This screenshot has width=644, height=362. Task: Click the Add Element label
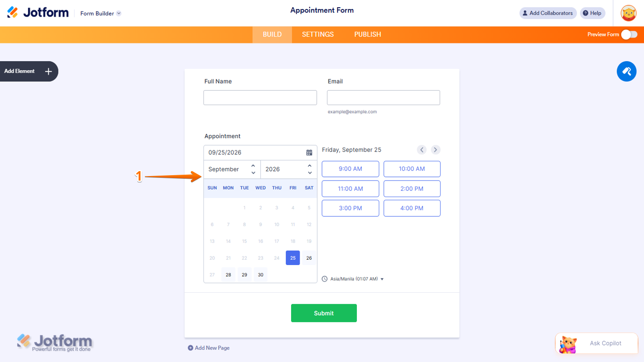pos(19,71)
